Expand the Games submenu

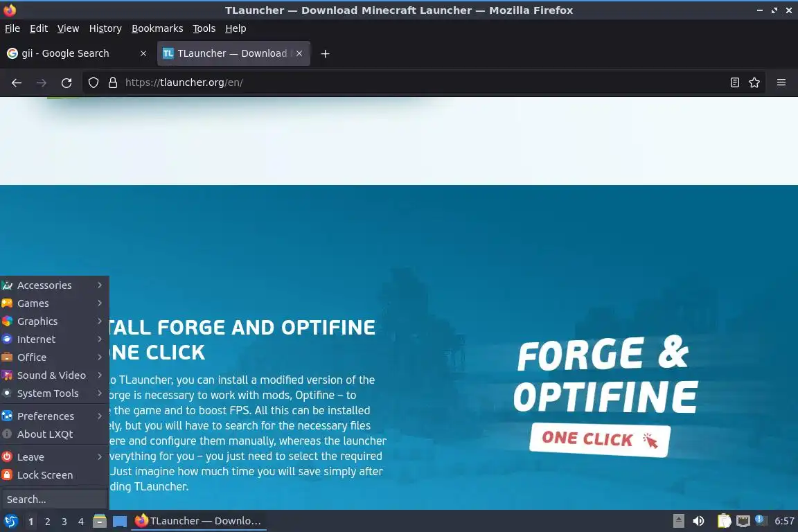pos(54,303)
